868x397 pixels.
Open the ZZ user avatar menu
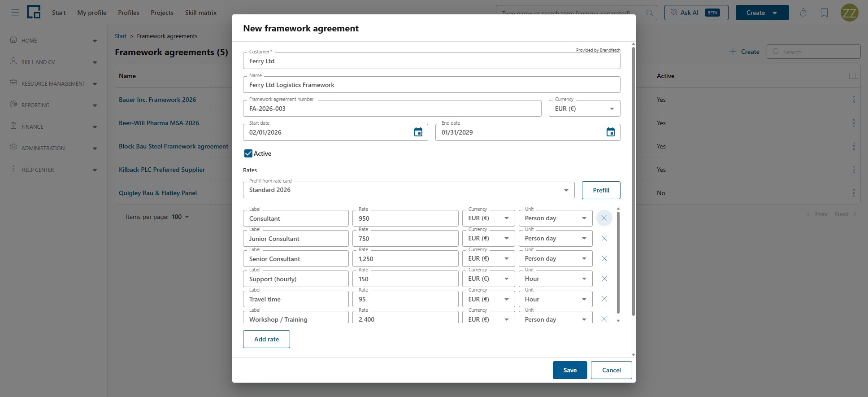[849, 13]
